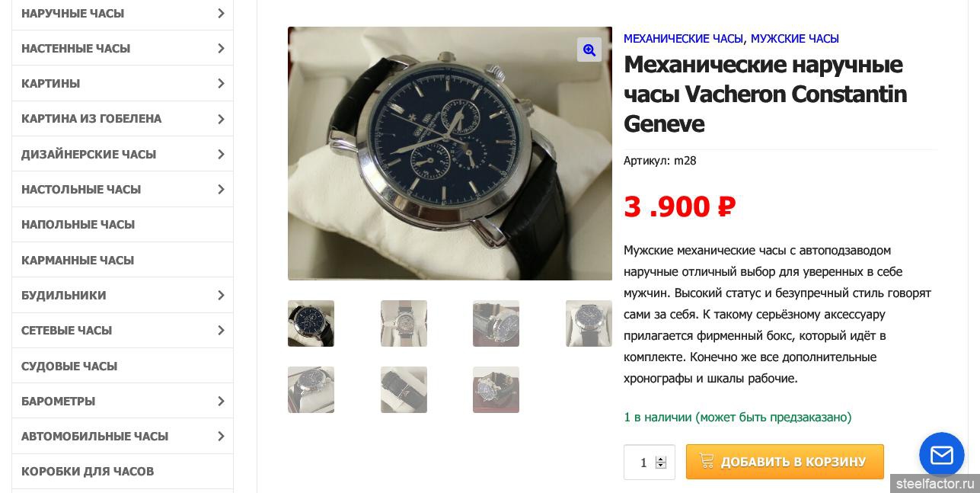Viewport: 980px width, 493px height.
Task: Increase quantity with the stepper arrow
Action: (x=661, y=459)
